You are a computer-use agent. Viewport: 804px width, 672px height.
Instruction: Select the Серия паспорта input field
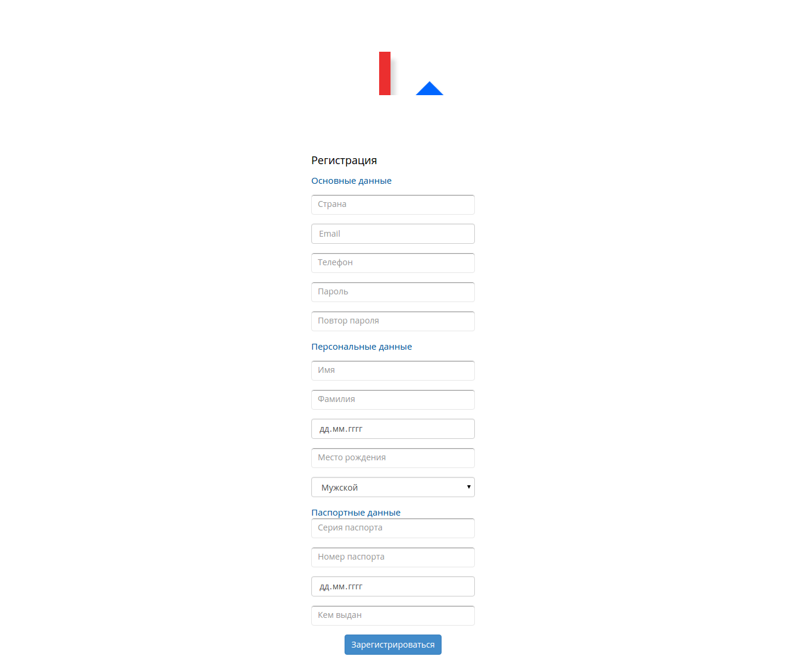coord(393,527)
